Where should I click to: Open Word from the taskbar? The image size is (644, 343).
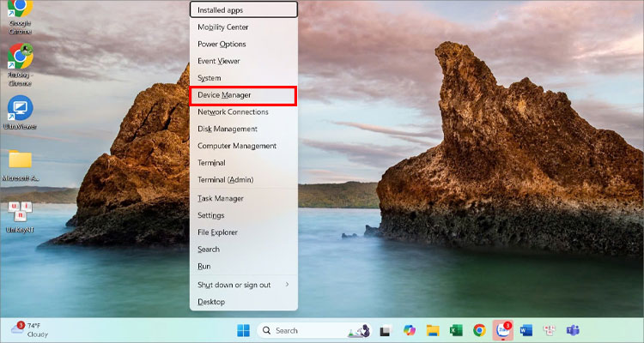(x=526, y=330)
